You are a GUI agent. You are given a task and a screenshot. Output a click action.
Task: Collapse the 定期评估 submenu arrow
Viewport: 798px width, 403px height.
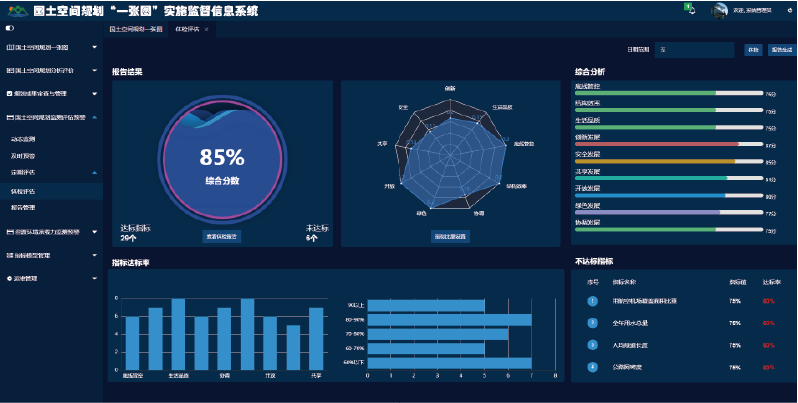tap(94, 172)
